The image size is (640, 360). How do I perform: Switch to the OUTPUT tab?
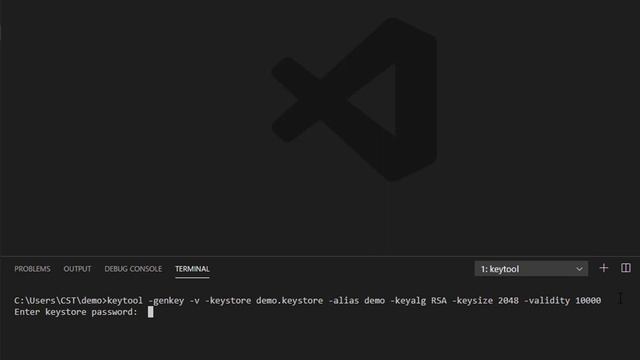77,269
